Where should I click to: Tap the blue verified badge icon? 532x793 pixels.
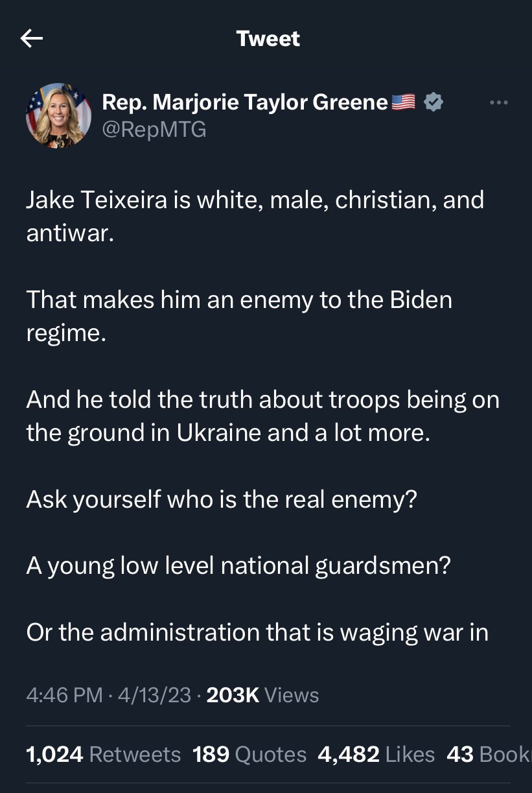pos(433,102)
